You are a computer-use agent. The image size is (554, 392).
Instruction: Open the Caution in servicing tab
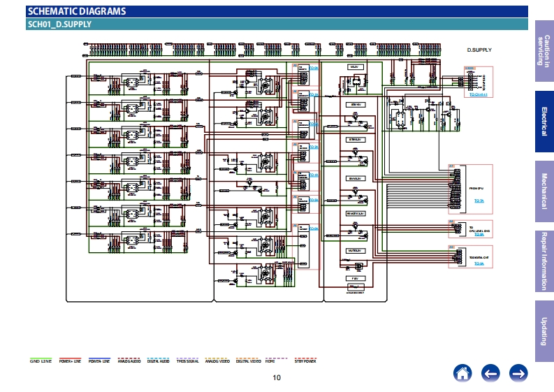pyautogui.click(x=544, y=49)
